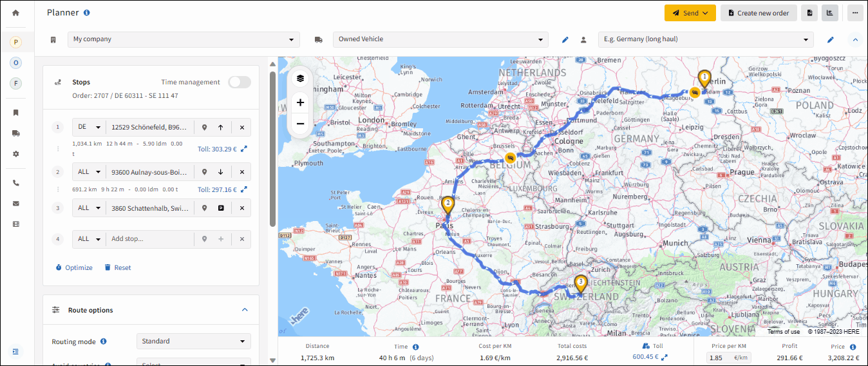The image size is (868, 366).
Task: Open the map layers button
Action: coord(300,79)
